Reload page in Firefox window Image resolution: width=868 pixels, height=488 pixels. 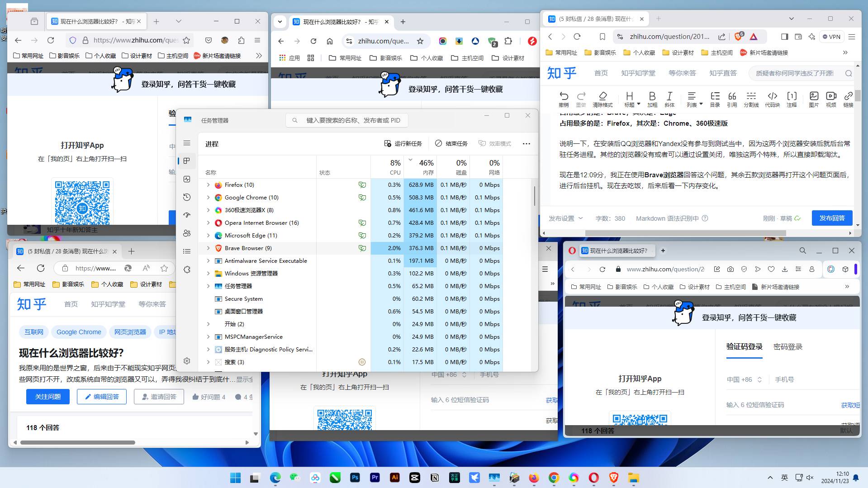coord(51,40)
